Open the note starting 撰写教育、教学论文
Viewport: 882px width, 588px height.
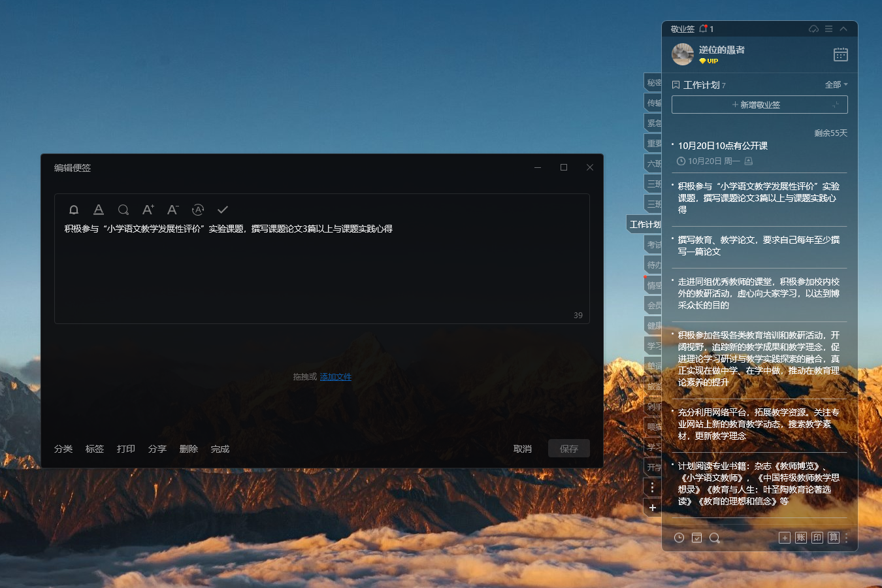click(x=759, y=246)
